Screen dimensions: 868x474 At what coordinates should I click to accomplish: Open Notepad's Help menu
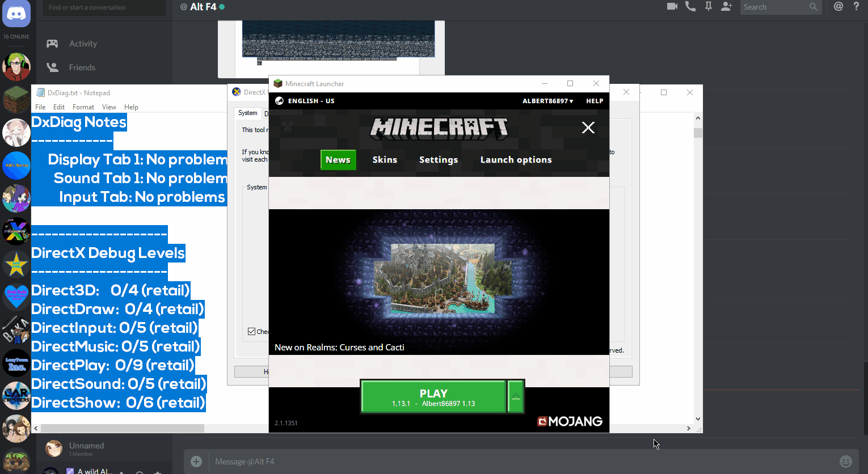pyautogui.click(x=131, y=107)
